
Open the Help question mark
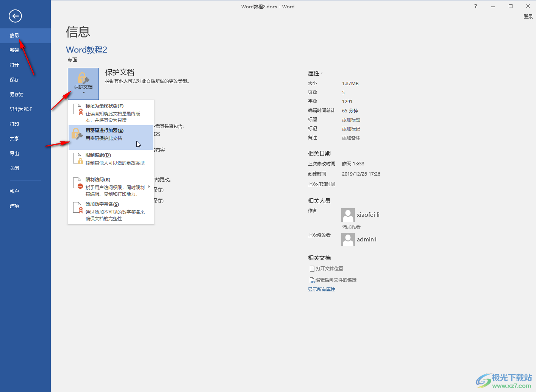(475, 6)
